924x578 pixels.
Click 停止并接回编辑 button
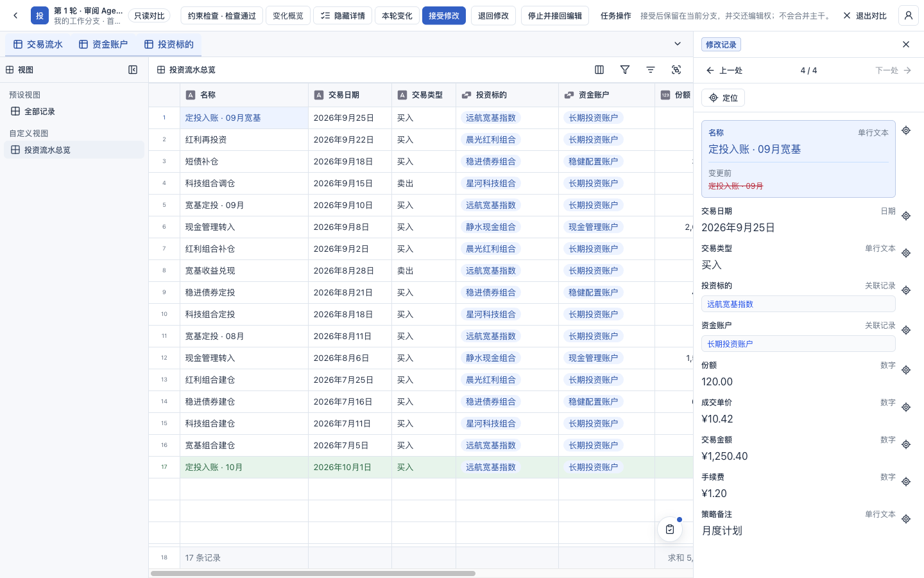pyautogui.click(x=555, y=15)
